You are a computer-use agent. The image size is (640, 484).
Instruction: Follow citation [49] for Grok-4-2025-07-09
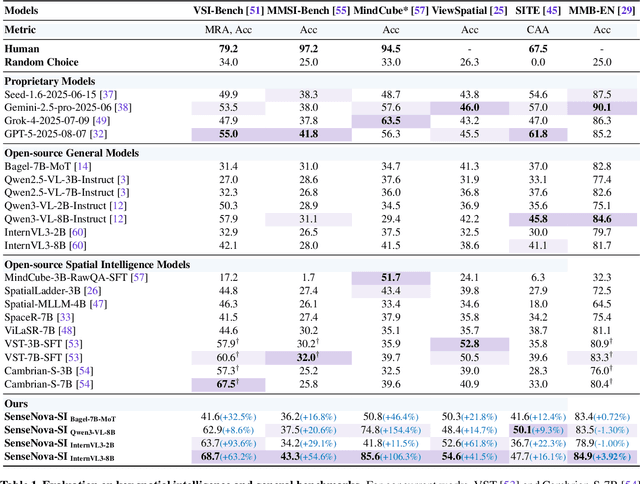point(101,121)
